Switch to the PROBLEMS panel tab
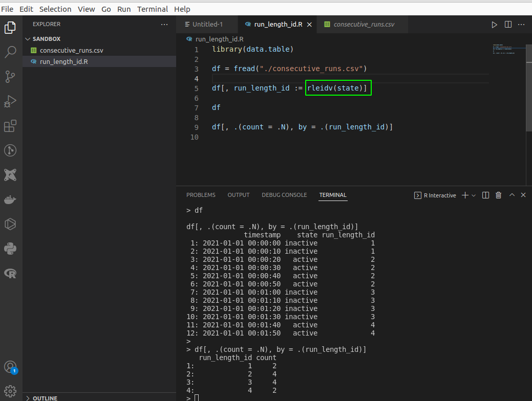 [201, 195]
